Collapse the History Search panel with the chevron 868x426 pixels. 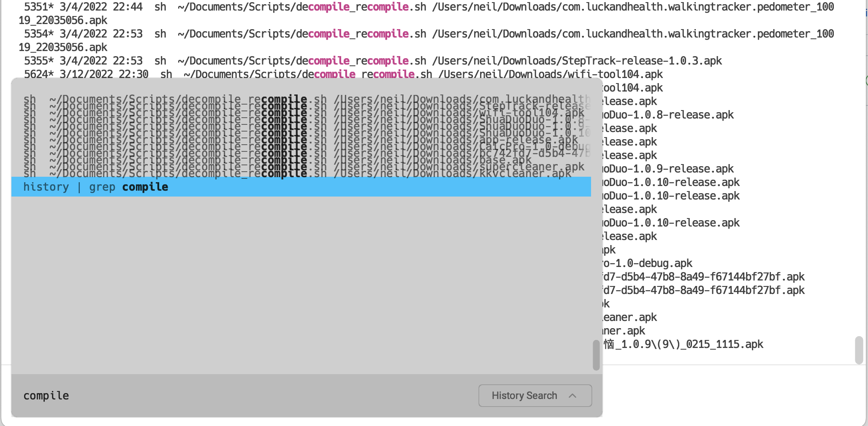pyautogui.click(x=573, y=396)
